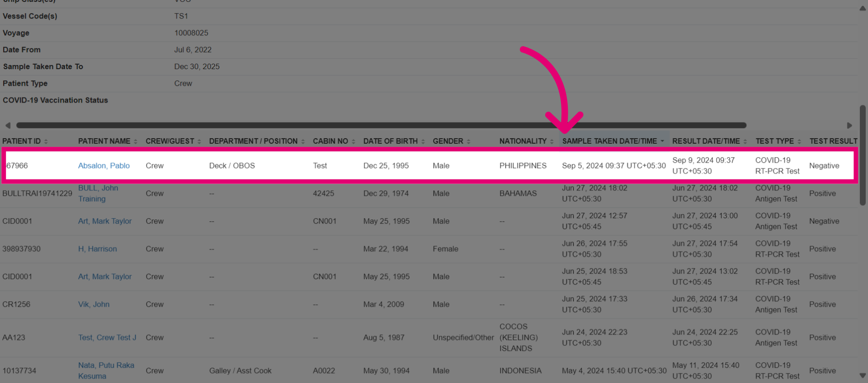Image resolution: width=868 pixels, height=383 pixels.
Task: Click the PATIENT NAME column header
Action: pos(104,141)
